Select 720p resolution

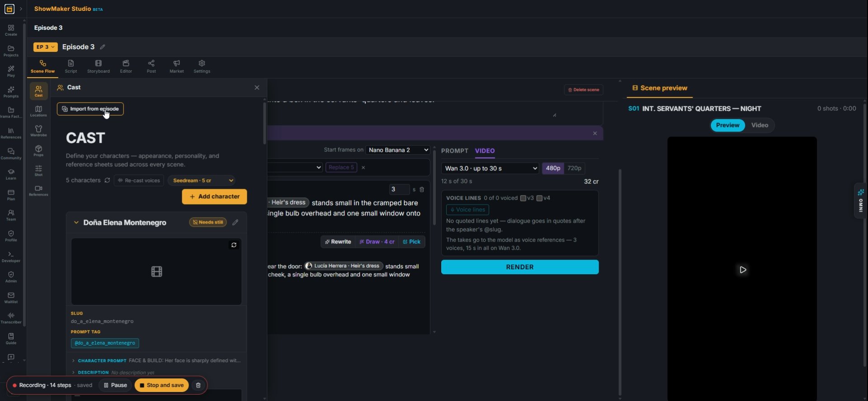[574, 168]
